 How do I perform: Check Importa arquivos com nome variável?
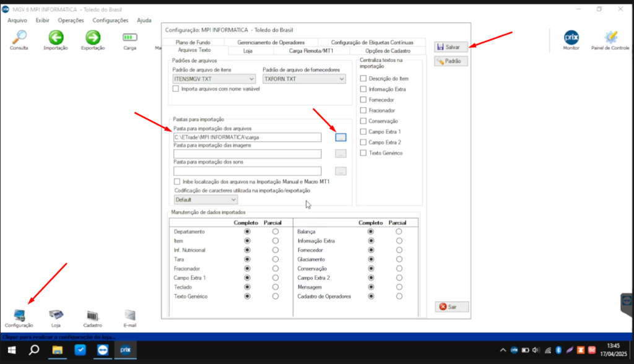pyautogui.click(x=176, y=89)
